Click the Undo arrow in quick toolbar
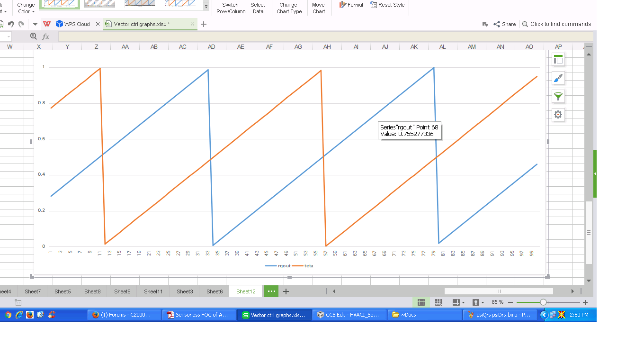The image size is (644, 364). pos(11,24)
